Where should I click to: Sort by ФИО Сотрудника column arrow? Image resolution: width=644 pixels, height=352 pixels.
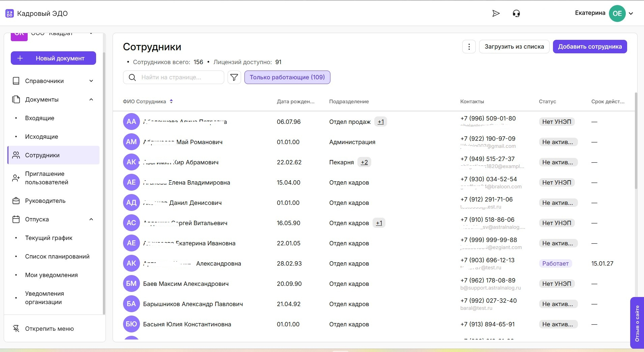(x=171, y=101)
